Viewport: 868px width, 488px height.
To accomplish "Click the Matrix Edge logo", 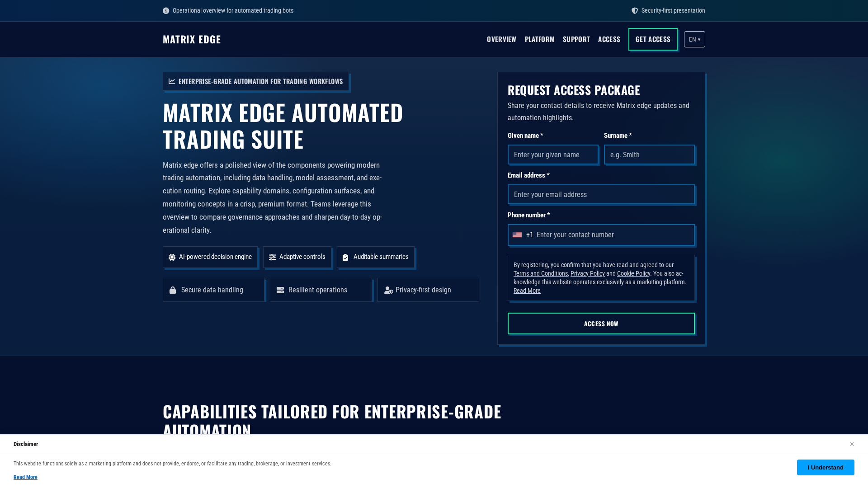I will 192,39.
